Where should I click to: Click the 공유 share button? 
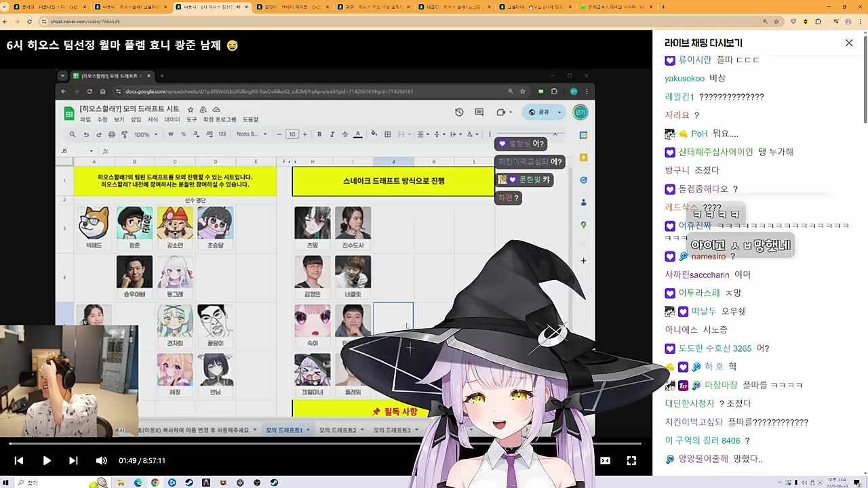click(539, 112)
